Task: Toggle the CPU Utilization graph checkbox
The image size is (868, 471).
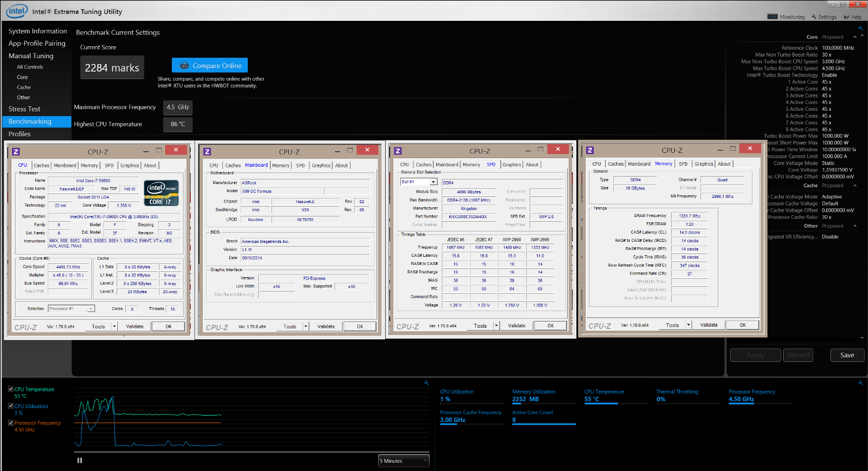Action: point(11,406)
